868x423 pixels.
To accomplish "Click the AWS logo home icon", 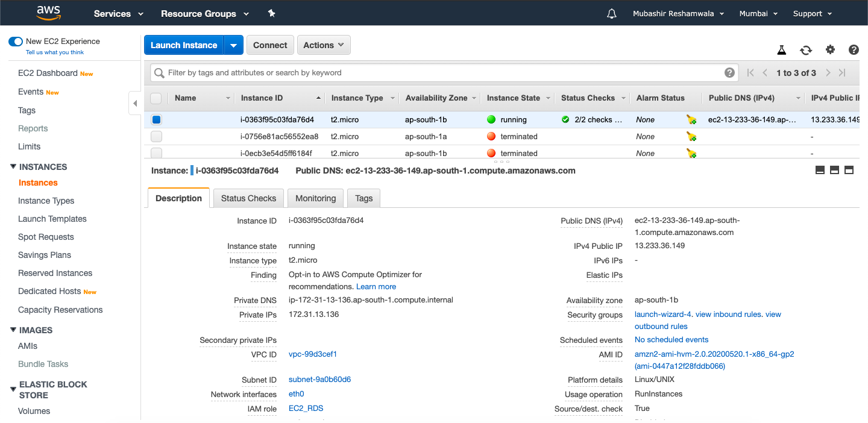I will point(48,13).
